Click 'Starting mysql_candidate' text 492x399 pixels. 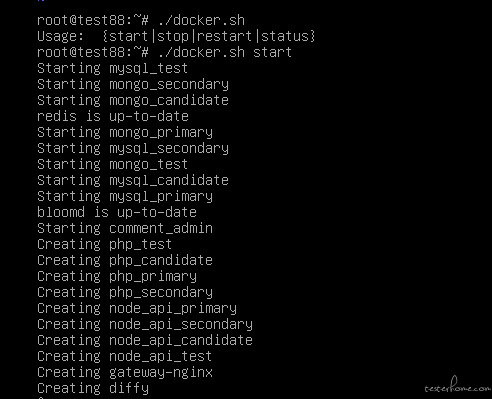[x=133, y=181]
